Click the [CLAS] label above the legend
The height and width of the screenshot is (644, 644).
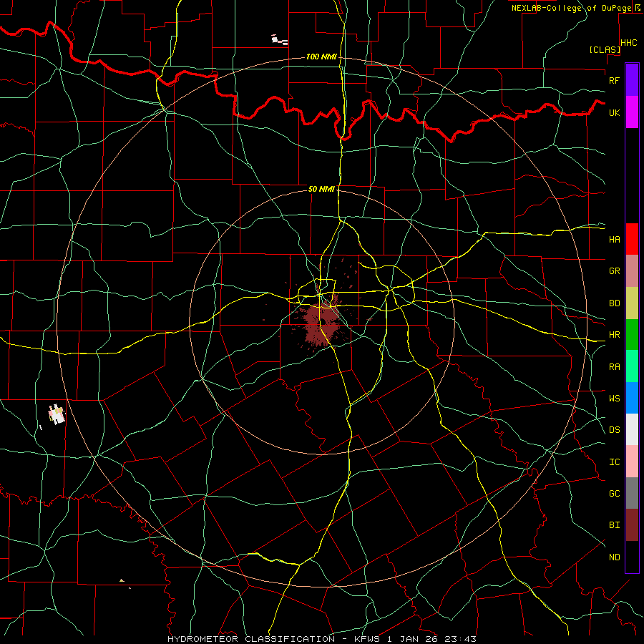(605, 49)
